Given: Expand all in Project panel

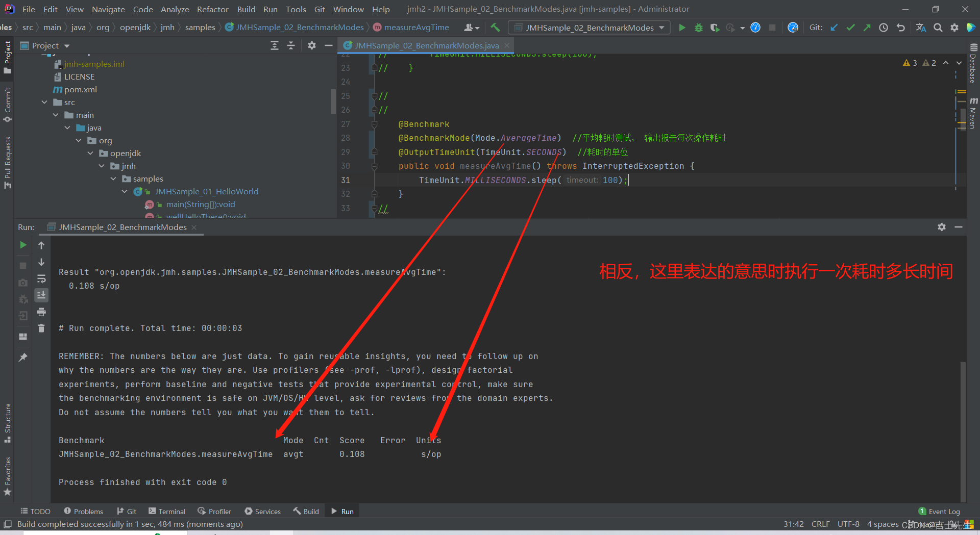Looking at the screenshot, I should point(275,45).
